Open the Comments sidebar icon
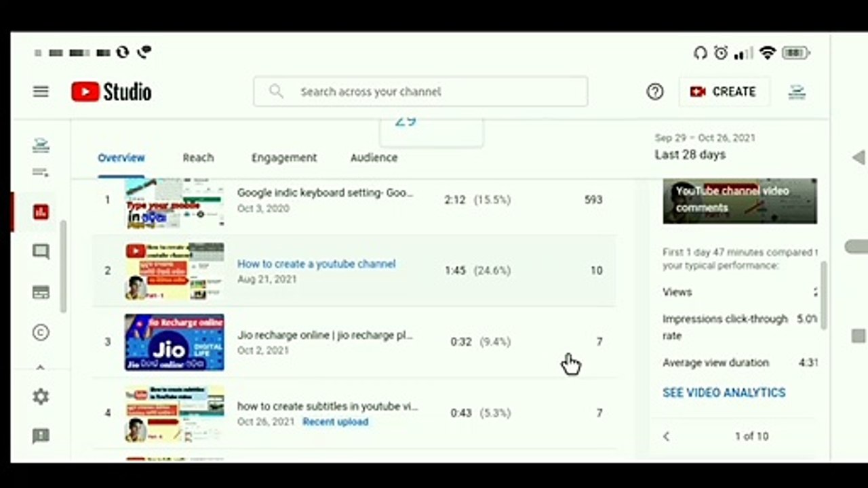Screen dimensions: 868x488 41,252
